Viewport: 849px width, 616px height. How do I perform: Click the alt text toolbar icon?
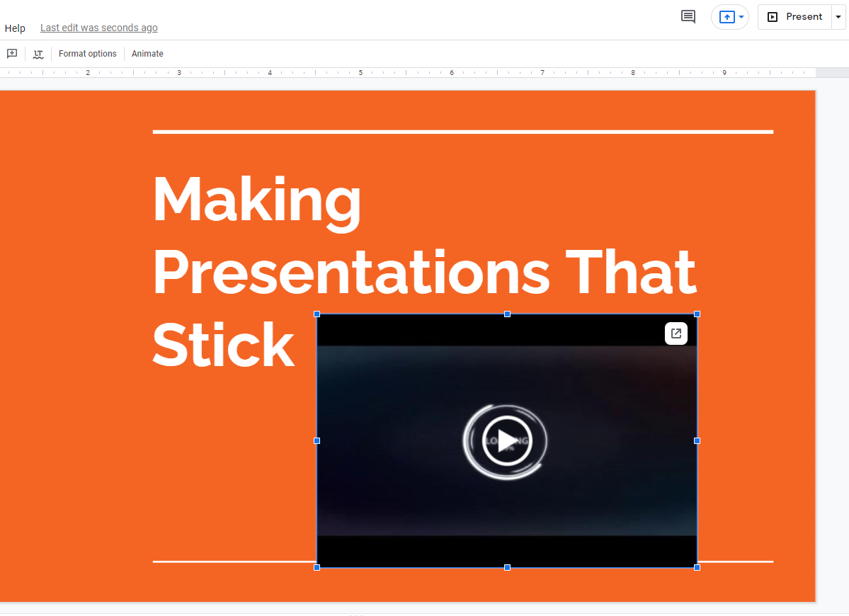(x=38, y=54)
